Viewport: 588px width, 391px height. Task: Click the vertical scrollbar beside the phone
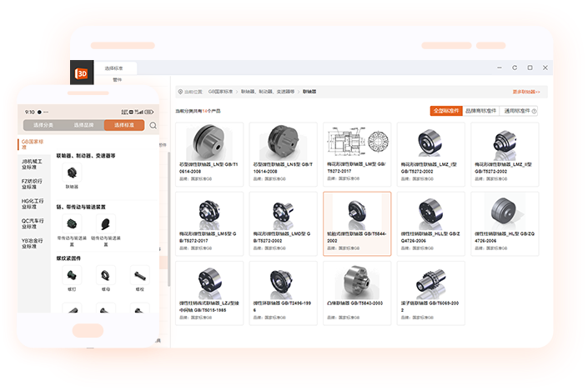pos(168,219)
